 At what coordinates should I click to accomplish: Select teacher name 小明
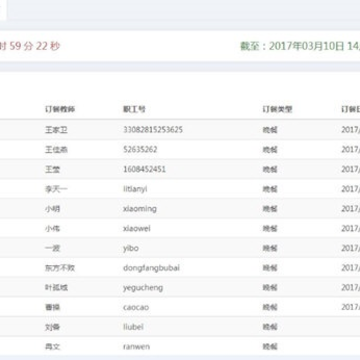point(53,209)
